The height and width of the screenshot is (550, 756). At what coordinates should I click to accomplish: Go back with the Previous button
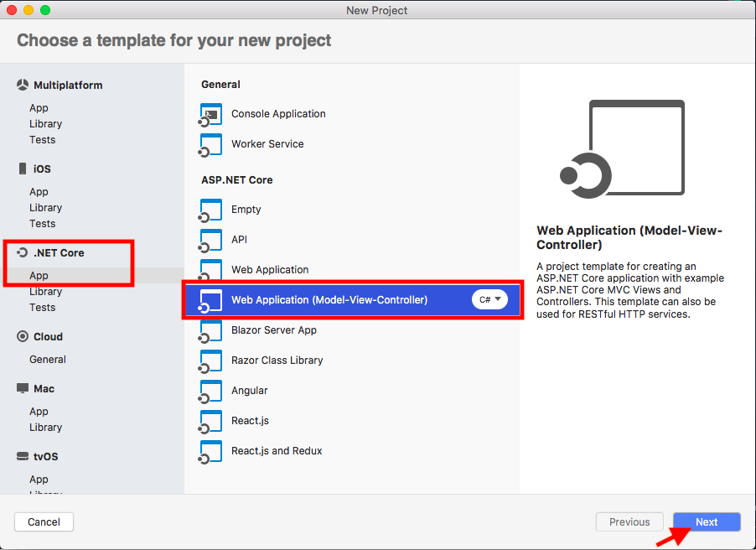point(629,522)
